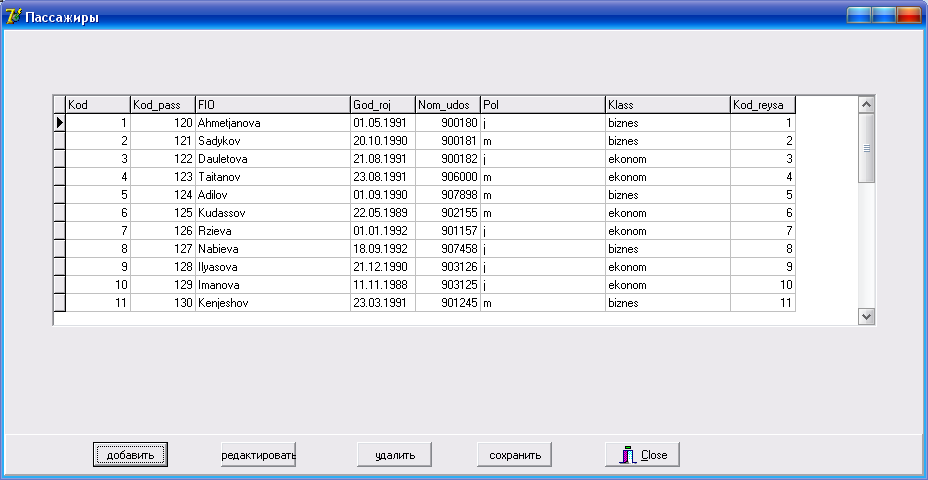928x480 pixels.
Task: Select the FIO cell Adilov
Action: (x=273, y=195)
